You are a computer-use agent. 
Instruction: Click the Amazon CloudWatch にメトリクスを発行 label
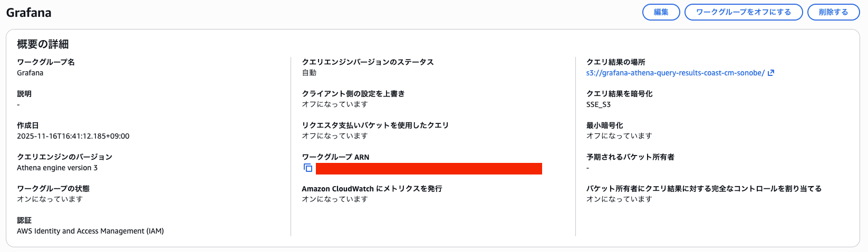point(372,189)
